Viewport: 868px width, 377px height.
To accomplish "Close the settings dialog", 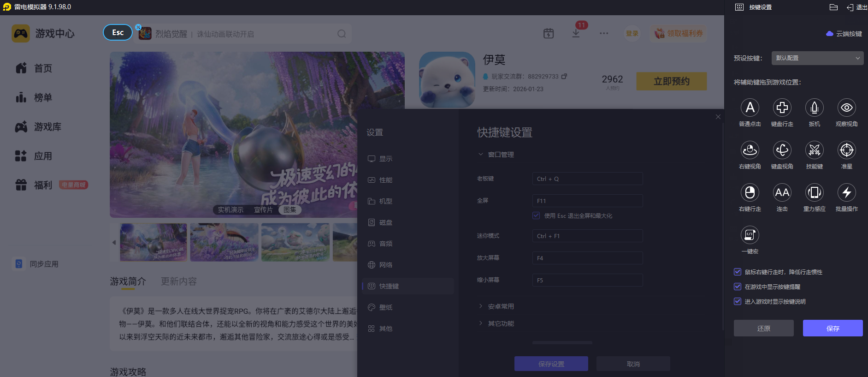I will (718, 117).
